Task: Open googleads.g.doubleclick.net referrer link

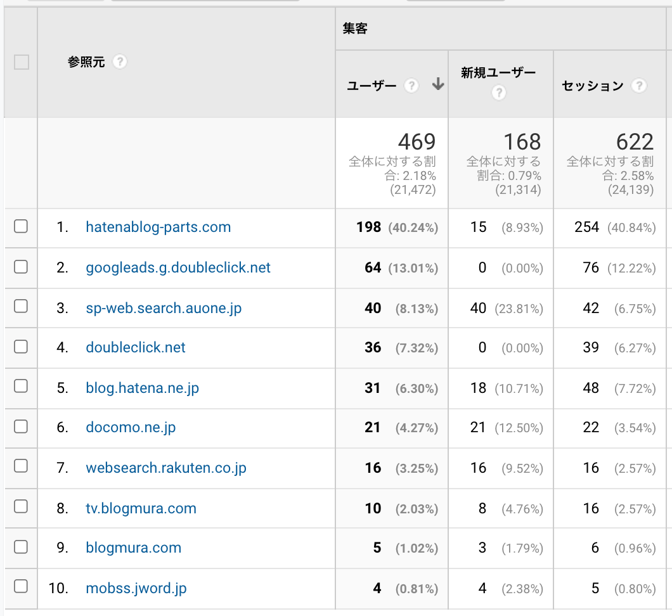Action: pyautogui.click(x=178, y=267)
